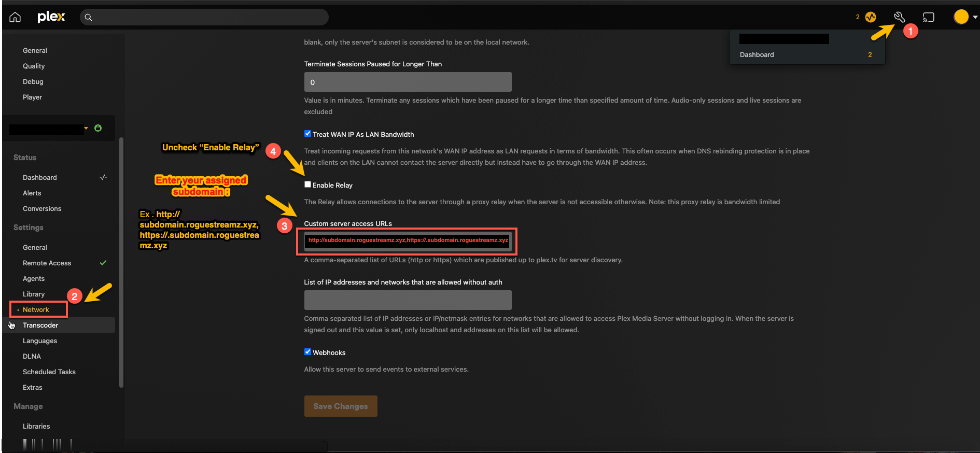Open the Extras settings
Screen dimensions: 980x453
click(x=33, y=387)
